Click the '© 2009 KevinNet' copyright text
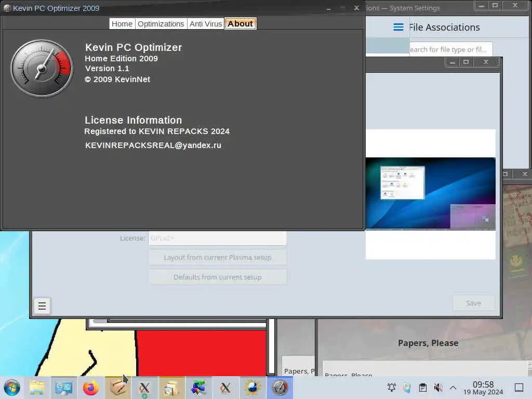Viewport: 532px width, 399px height. 117,79
